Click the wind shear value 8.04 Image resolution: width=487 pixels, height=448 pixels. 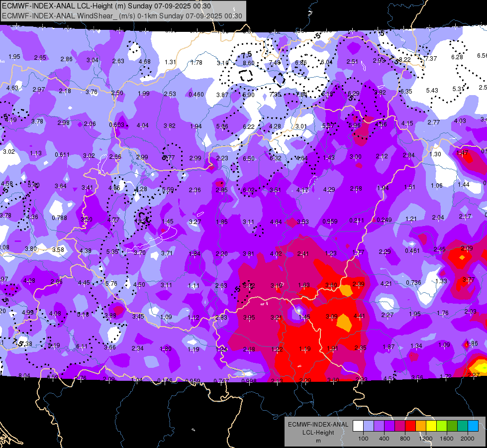coord(24,375)
